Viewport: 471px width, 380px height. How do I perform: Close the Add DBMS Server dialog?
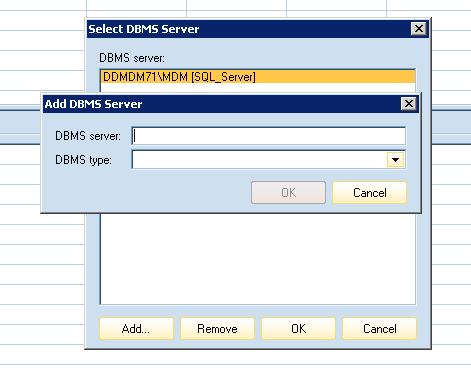[x=409, y=104]
